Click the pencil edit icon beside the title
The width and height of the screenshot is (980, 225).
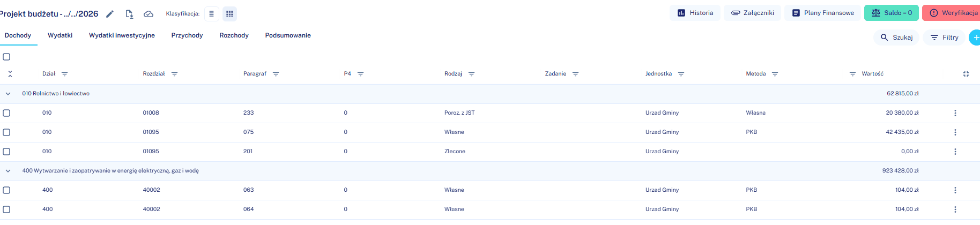[110, 14]
